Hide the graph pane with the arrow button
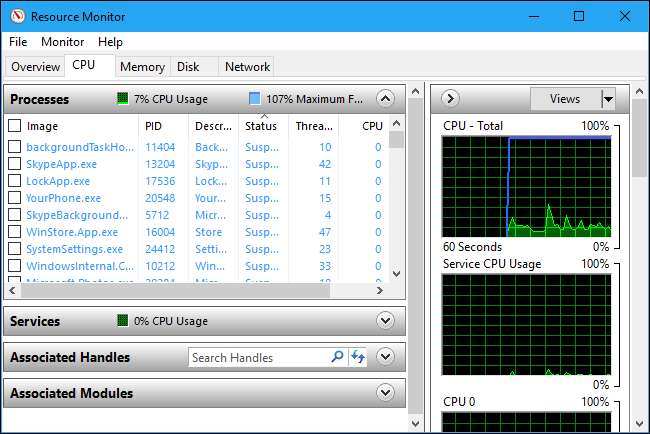Image resolution: width=650 pixels, height=434 pixels. (450, 98)
